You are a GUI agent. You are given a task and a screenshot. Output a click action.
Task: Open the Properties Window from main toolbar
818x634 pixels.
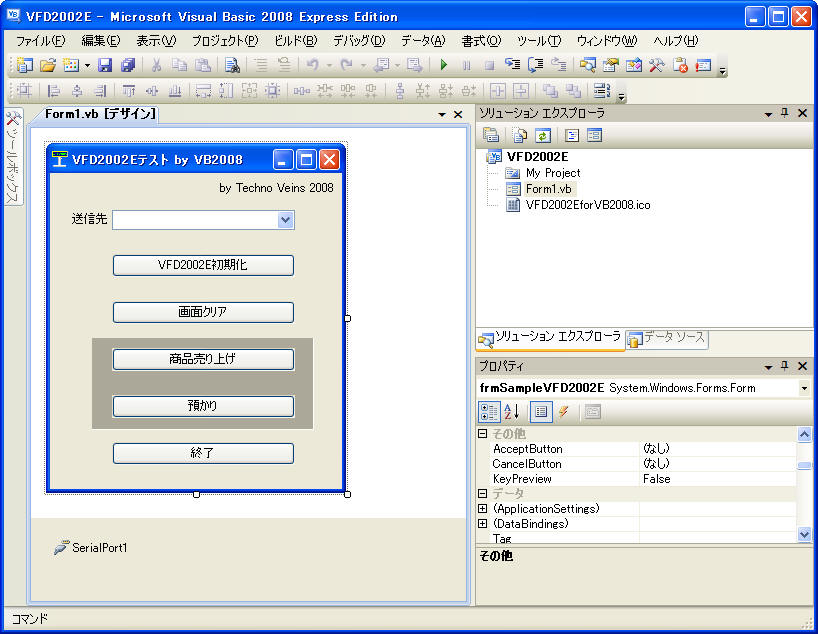tap(610, 65)
